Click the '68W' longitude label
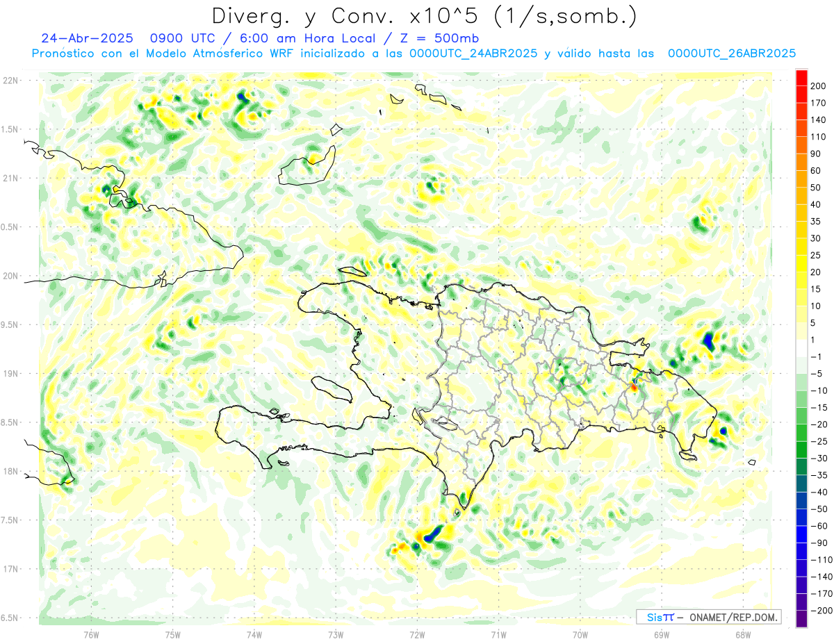The image size is (834, 644). [743, 635]
